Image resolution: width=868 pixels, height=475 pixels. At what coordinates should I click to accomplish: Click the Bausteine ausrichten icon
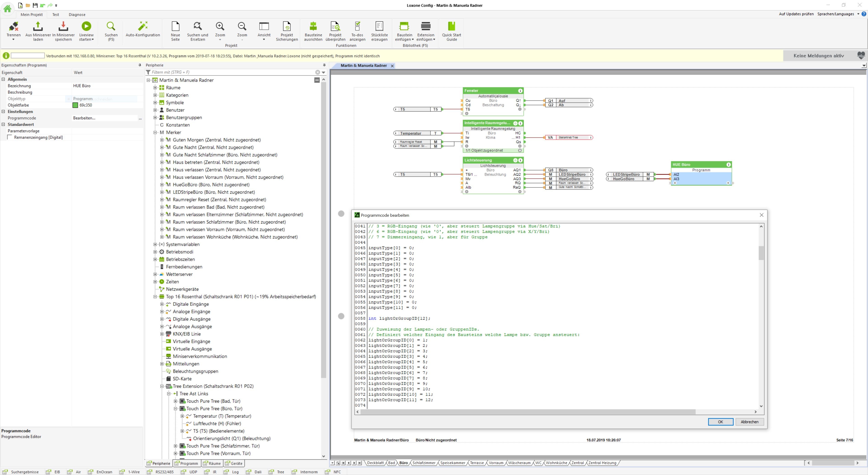(313, 26)
